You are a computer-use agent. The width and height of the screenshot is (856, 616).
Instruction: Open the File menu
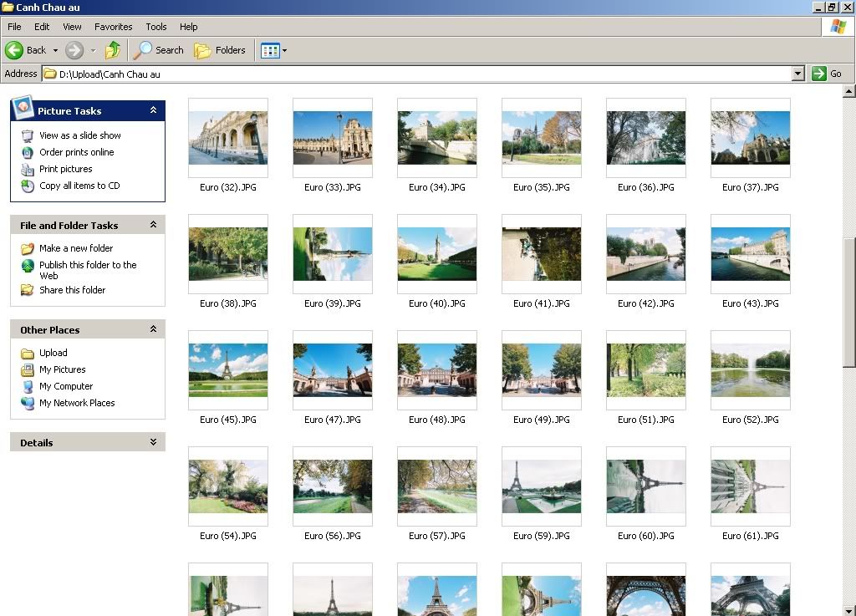[14, 27]
